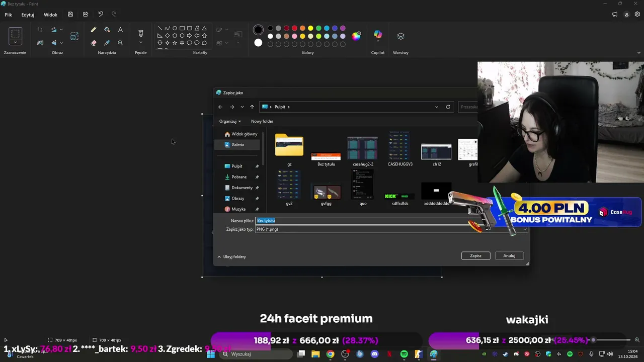The height and width of the screenshot is (362, 644).
Task: Select Pobrane in navigation pane
Action: click(239, 177)
